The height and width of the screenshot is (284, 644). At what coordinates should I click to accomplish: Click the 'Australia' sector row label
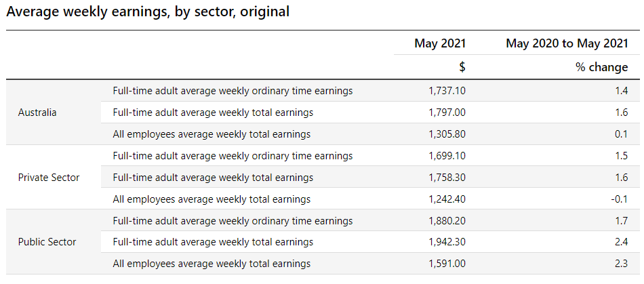tap(37, 113)
